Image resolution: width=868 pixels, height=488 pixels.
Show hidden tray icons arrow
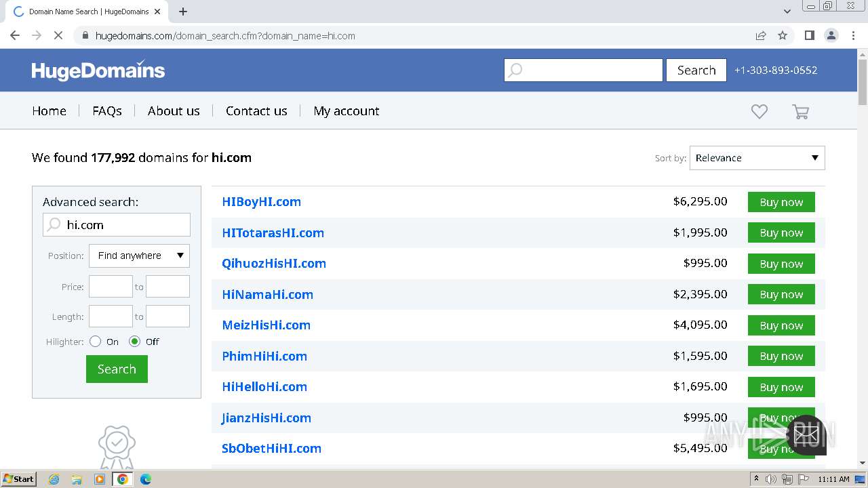pos(756,479)
